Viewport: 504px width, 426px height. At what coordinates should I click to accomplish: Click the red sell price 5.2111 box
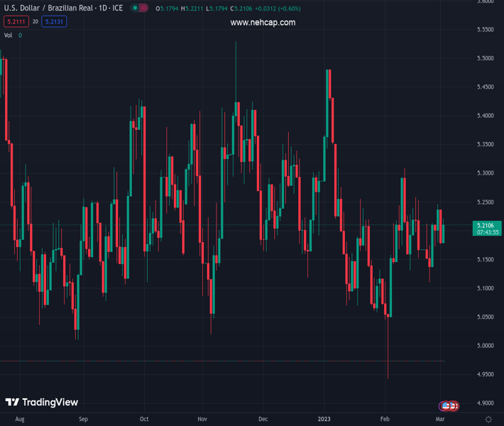15,22
